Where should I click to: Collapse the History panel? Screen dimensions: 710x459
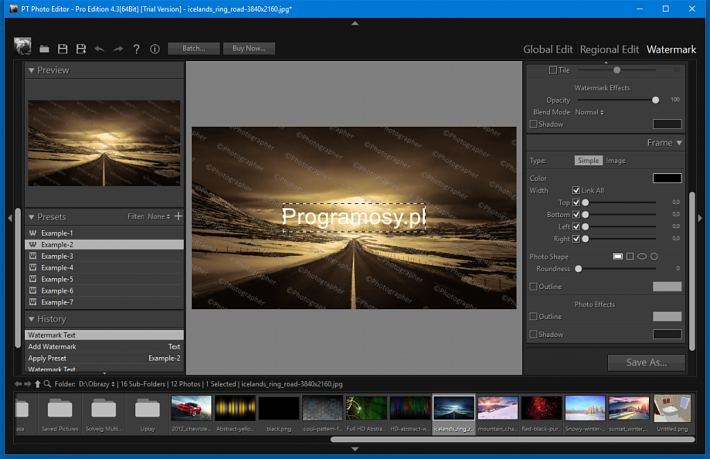pos(31,319)
